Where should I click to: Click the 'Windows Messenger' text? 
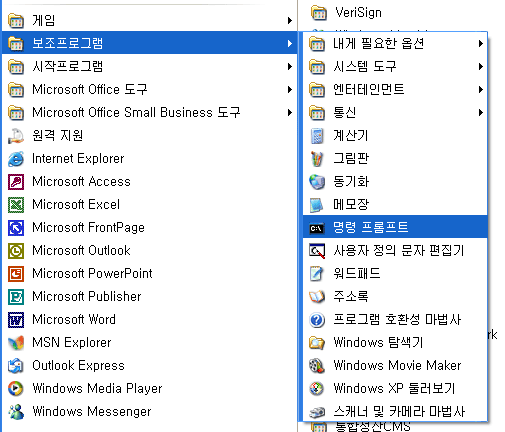92,412
